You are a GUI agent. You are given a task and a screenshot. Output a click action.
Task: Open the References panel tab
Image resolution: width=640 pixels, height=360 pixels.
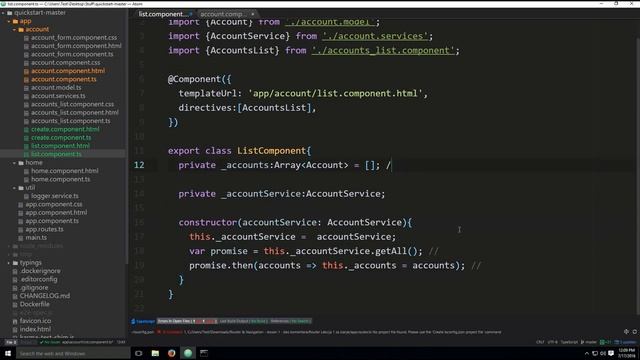[291, 321]
